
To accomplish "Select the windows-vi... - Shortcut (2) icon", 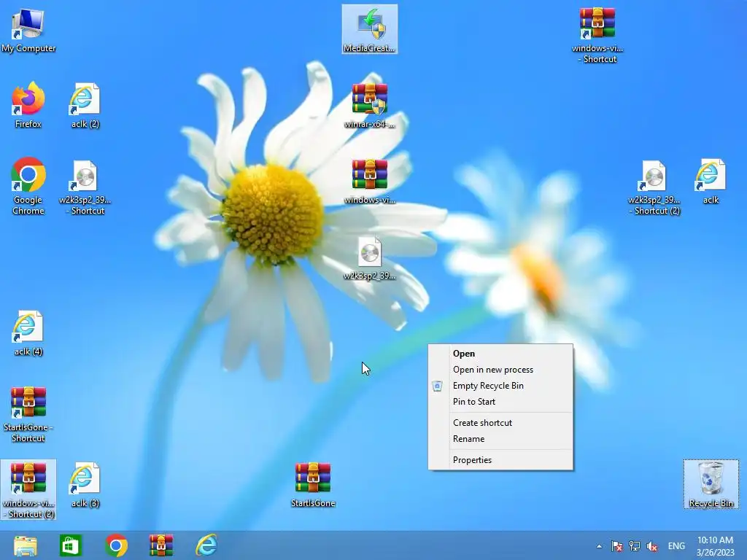I will pos(28,489).
